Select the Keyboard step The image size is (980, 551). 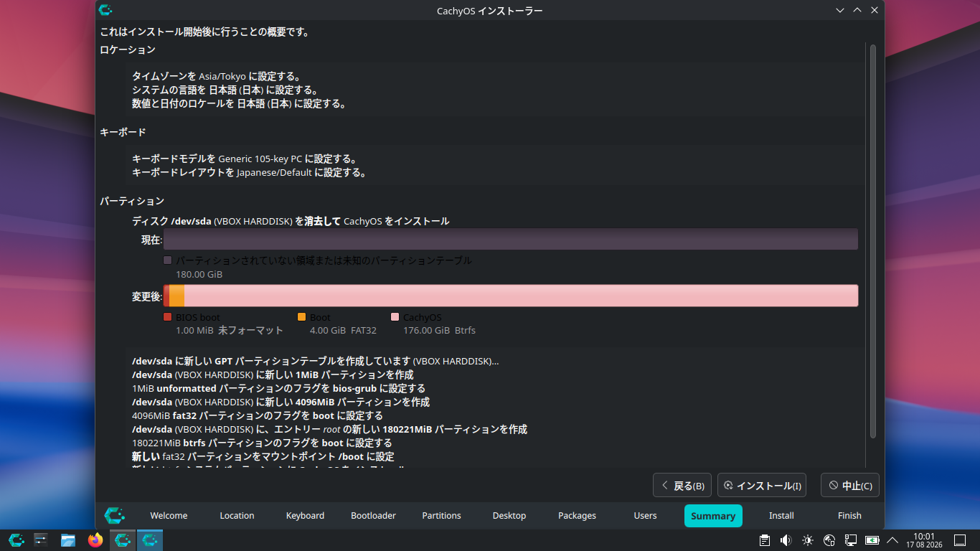tap(305, 515)
